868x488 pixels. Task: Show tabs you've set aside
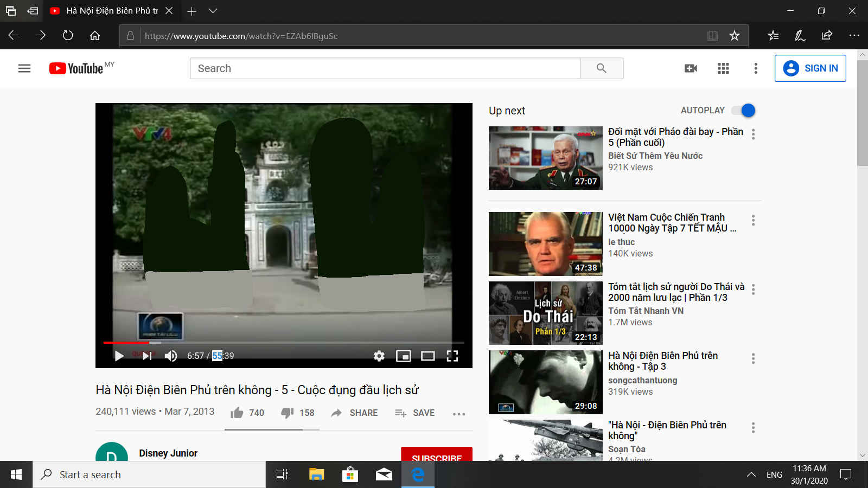[x=11, y=11]
